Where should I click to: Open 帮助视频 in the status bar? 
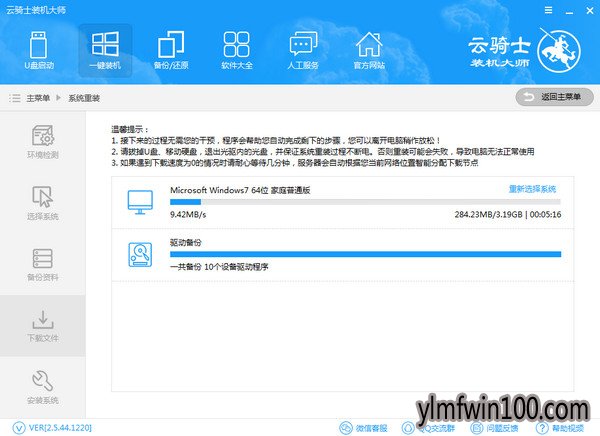[560, 428]
